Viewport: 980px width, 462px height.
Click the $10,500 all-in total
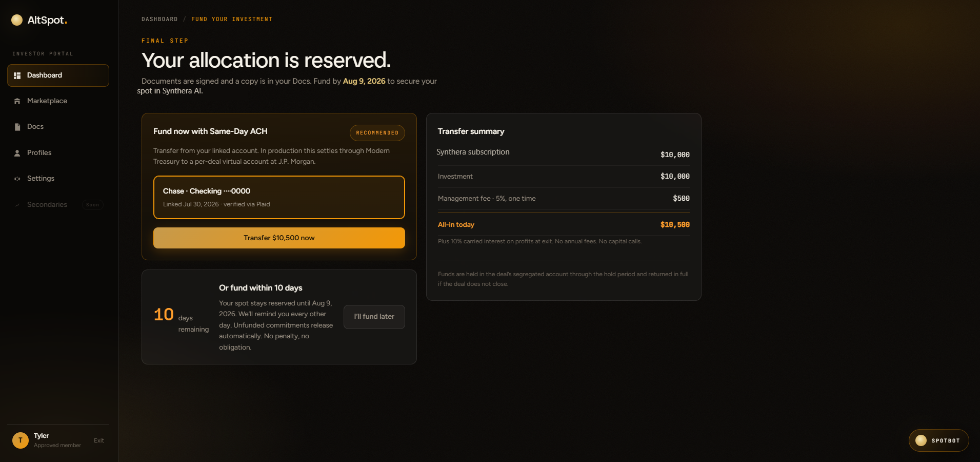675,225
